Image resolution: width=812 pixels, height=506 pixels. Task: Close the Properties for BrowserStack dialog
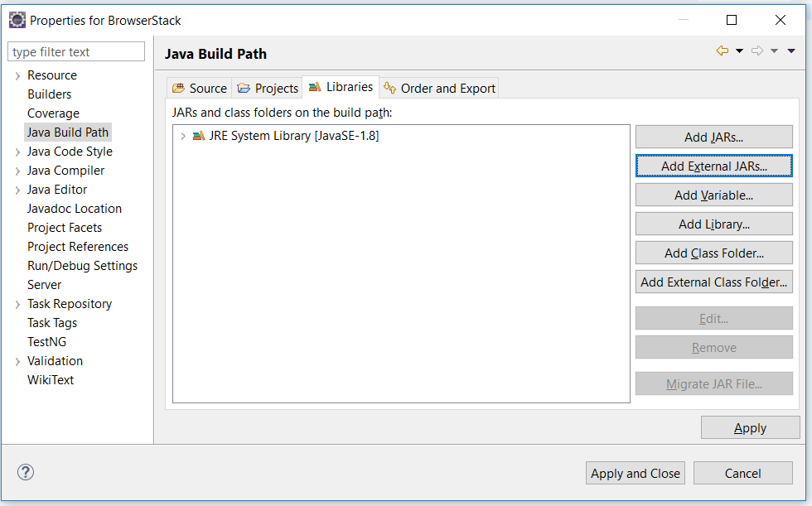click(x=780, y=20)
